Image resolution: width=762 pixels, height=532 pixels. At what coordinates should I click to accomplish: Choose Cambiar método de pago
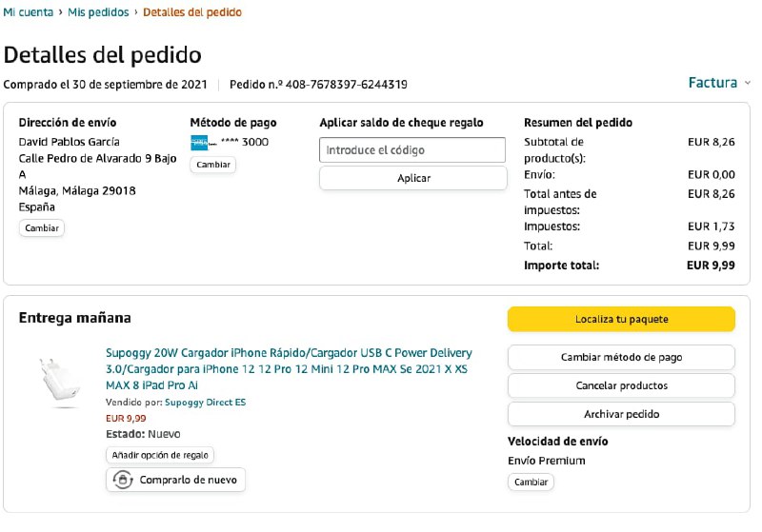621,358
